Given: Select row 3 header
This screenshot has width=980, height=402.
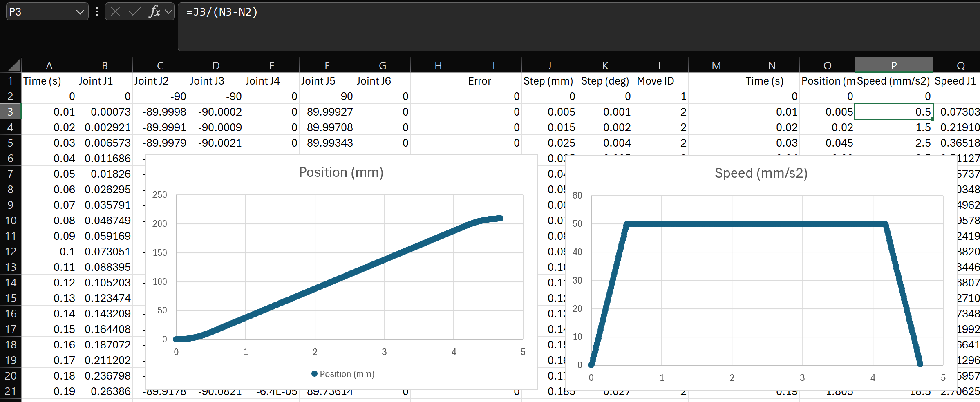Looking at the screenshot, I should tap(11, 112).
